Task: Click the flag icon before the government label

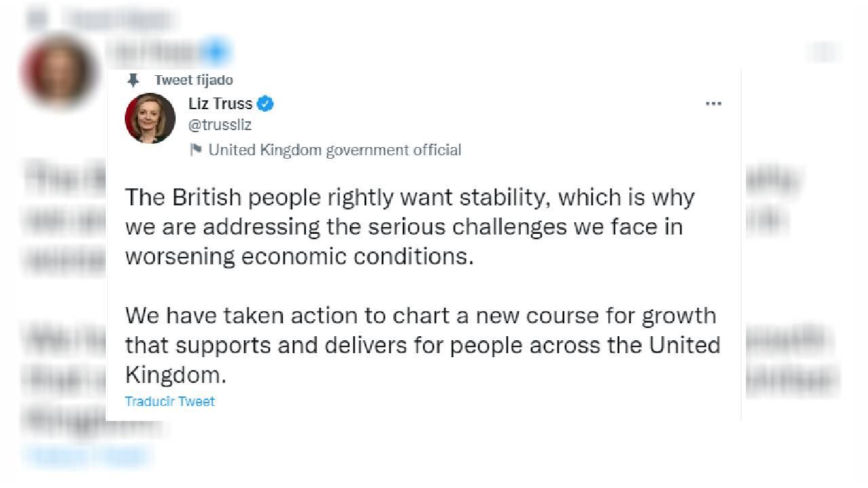Action: point(196,150)
